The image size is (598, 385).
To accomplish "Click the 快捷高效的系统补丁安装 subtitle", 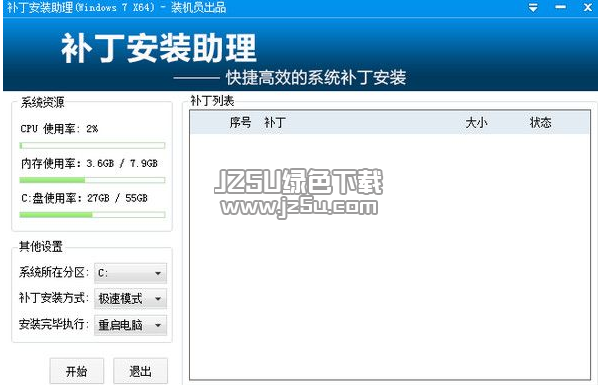I will pos(316,78).
